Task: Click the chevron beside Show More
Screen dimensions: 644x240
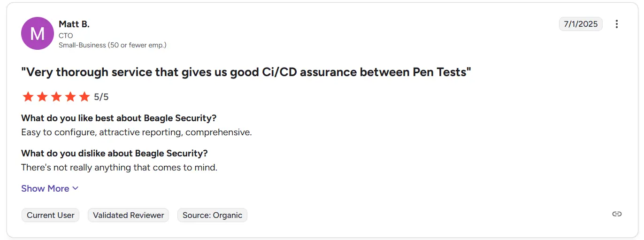Action: pyautogui.click(x=75, y=188)
